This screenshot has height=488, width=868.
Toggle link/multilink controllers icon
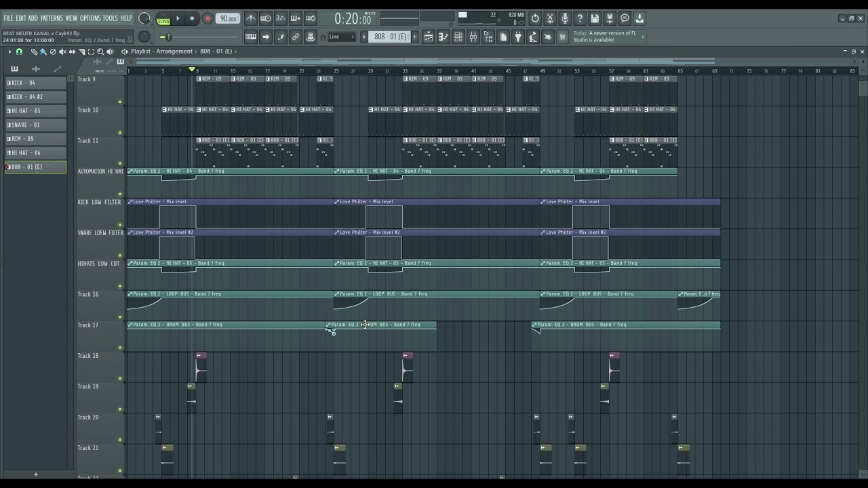click(x=296, y=37)
